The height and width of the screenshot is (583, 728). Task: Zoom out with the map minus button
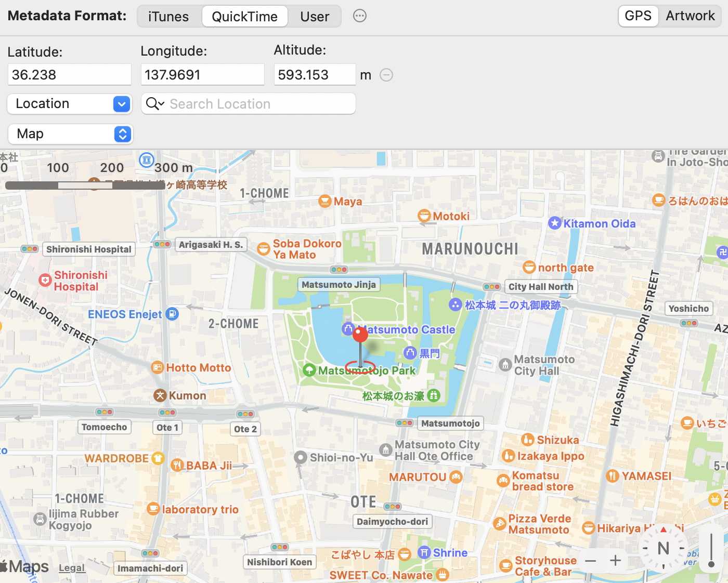tap(590, 561)
